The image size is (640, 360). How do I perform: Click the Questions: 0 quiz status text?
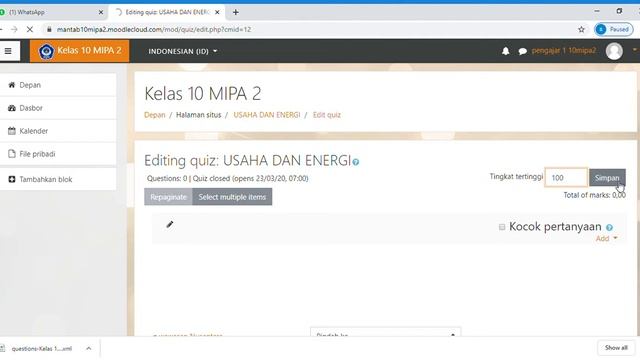point(227,178)
